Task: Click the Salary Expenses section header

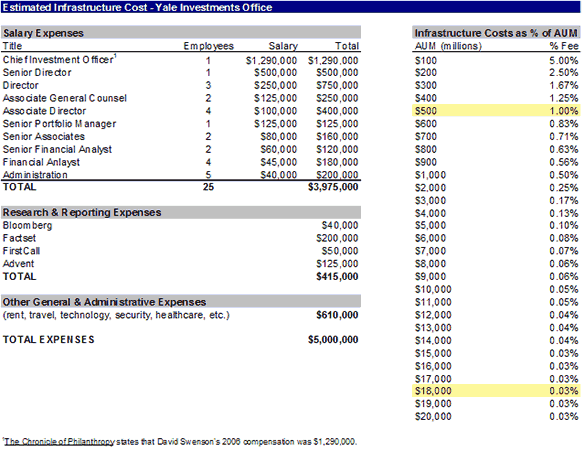Action: pos(181,32)
